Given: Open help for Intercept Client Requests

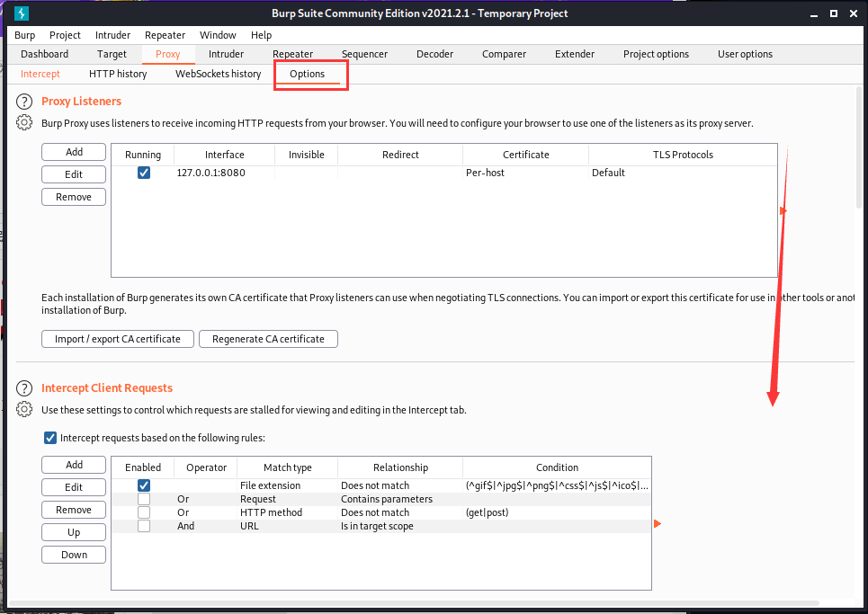Looking at the screenshot, I should 23,387.
